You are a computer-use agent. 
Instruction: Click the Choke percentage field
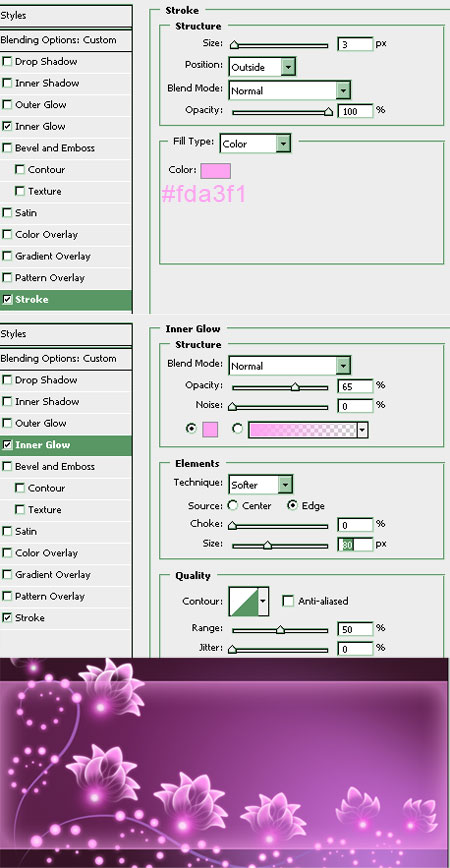(x=355, y=525)
